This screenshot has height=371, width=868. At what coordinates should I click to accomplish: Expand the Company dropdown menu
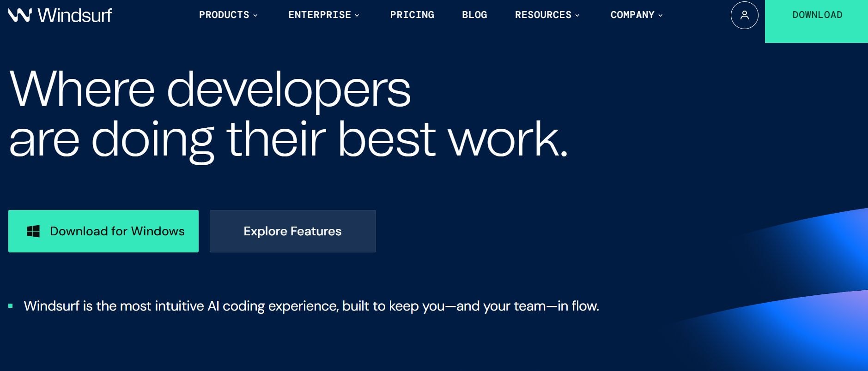pos(637,15)
